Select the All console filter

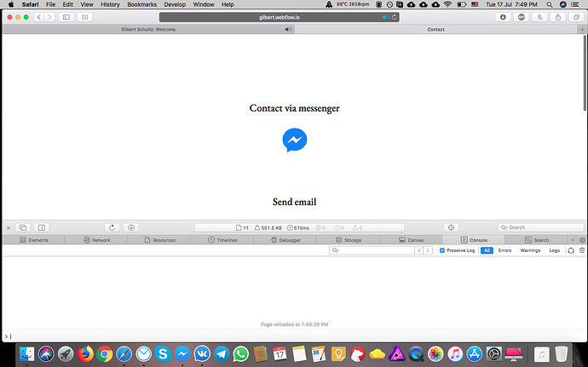pyautogui.click(x=487, y=250)
